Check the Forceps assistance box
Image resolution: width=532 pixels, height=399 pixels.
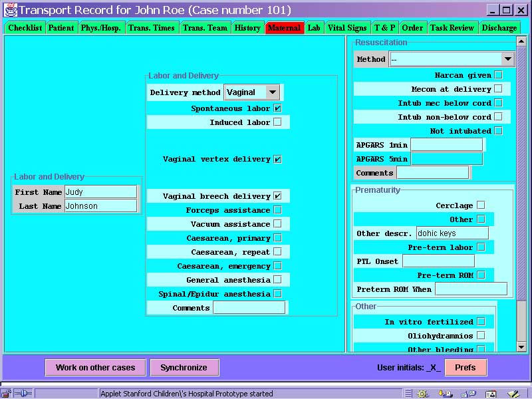click(277, 210)
